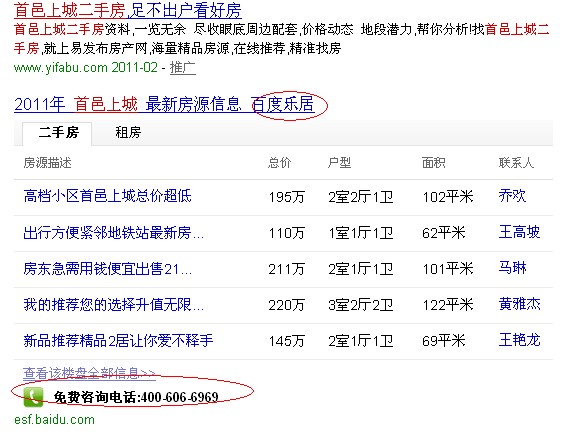Click the 户型 column header
This screenshot has height=441, width=586.
pos(339,163)
